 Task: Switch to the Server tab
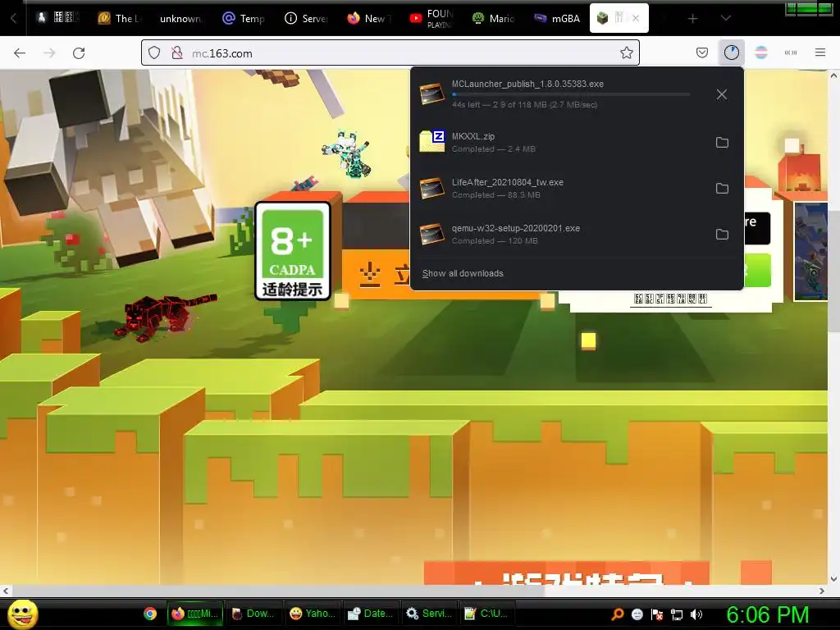pos(307,18)
